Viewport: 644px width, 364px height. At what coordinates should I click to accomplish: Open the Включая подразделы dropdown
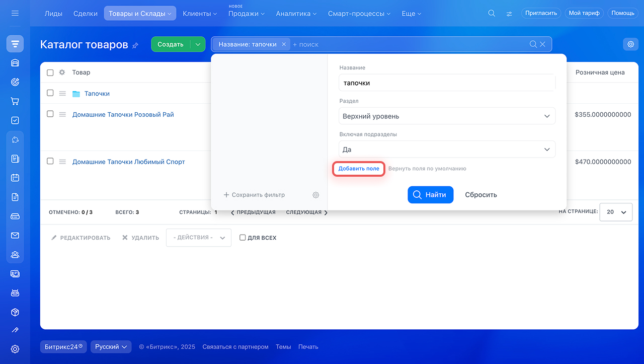447,150
